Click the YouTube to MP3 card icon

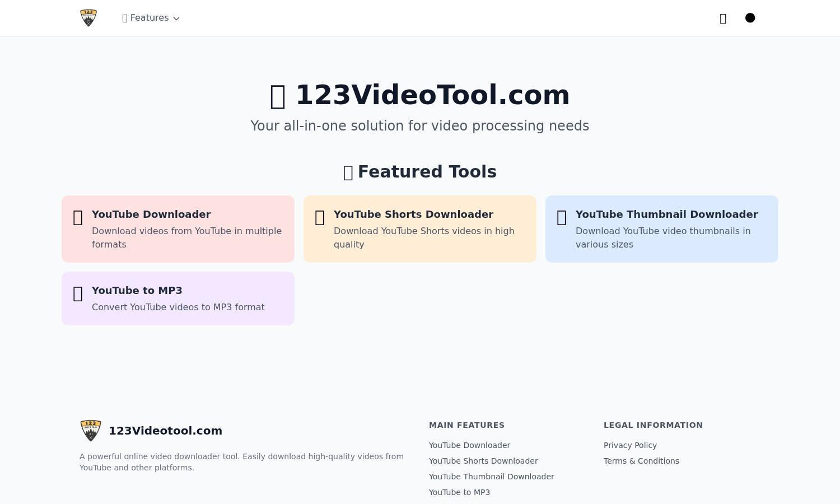coord(78,294)
